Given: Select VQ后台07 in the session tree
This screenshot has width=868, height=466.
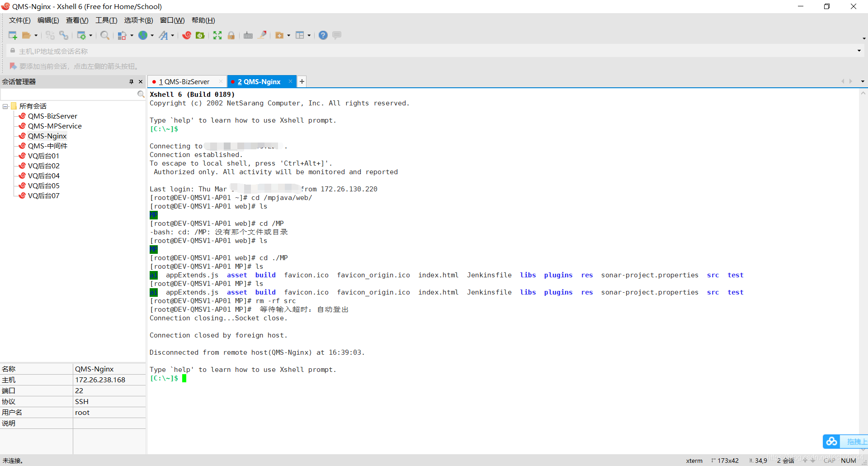Looking at the screenshot, I should (43, 196).
